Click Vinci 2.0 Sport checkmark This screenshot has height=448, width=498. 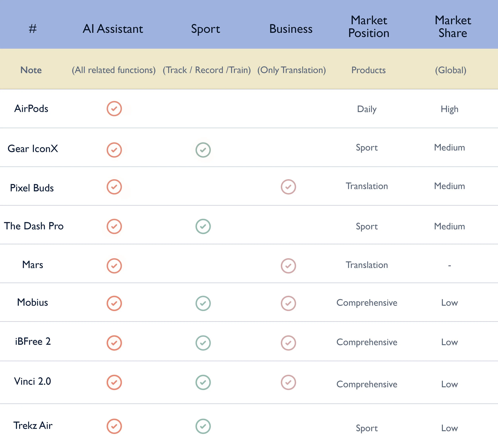pyautogui.click(x=203, y=382)
